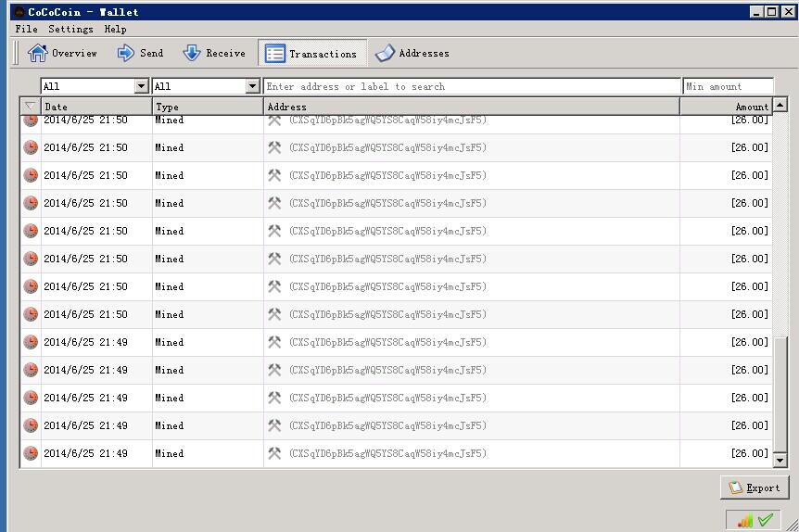
Task: Expand the date filter All dropdown
Action: point(95,86)
